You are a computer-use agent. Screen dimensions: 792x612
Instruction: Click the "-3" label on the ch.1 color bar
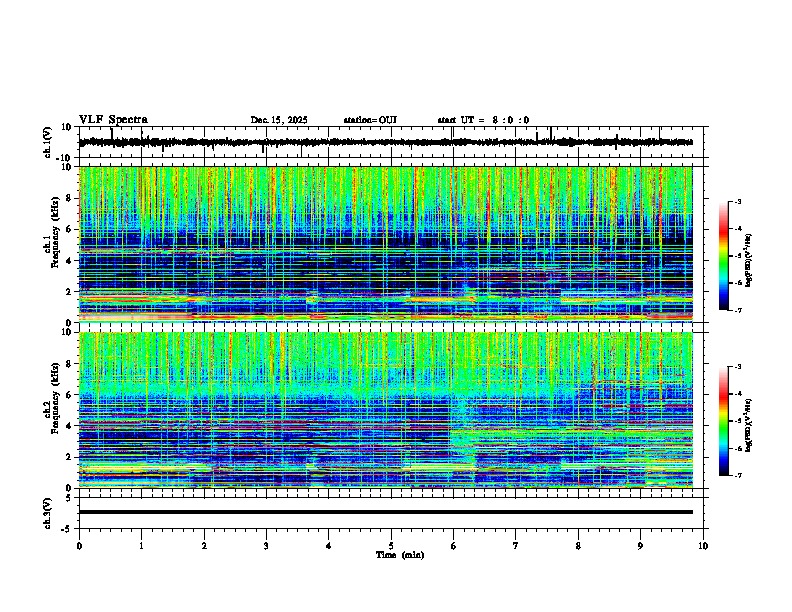(x=737, y=201)
